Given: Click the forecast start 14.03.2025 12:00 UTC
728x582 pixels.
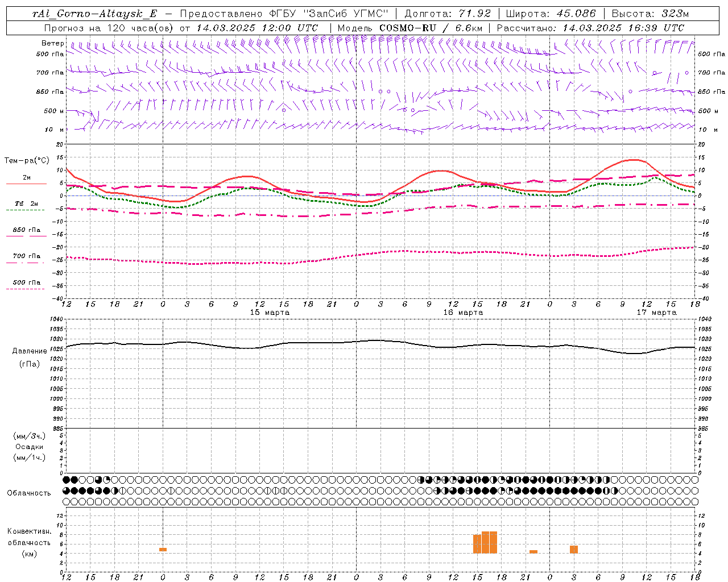Looking at the screenshot, I should pos(257,28).
